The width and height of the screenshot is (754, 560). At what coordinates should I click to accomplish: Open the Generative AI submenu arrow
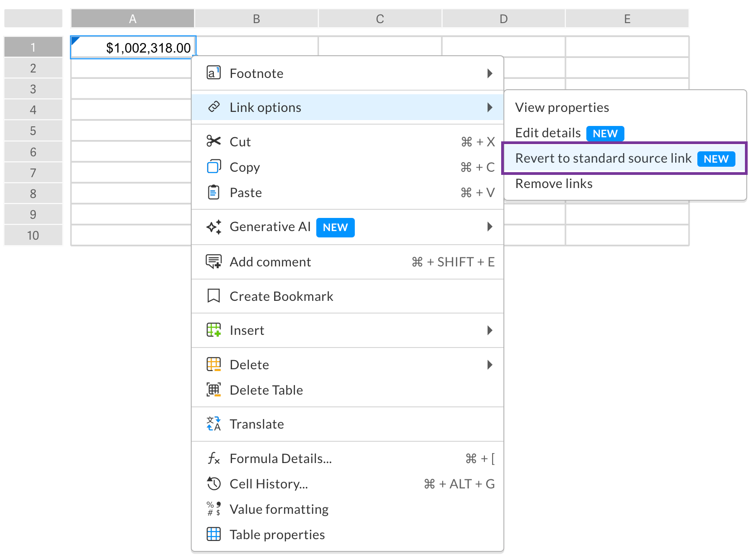[489, 227]
